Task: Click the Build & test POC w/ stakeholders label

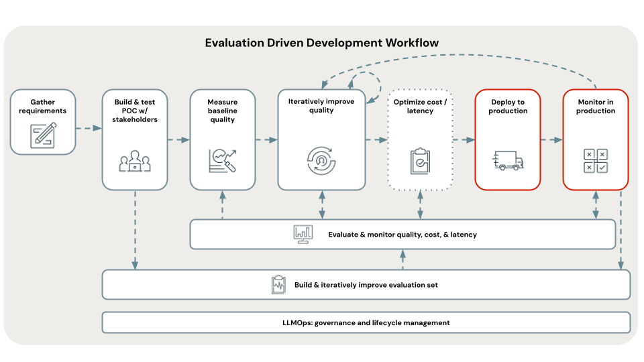Action: (x=135, y=111)
